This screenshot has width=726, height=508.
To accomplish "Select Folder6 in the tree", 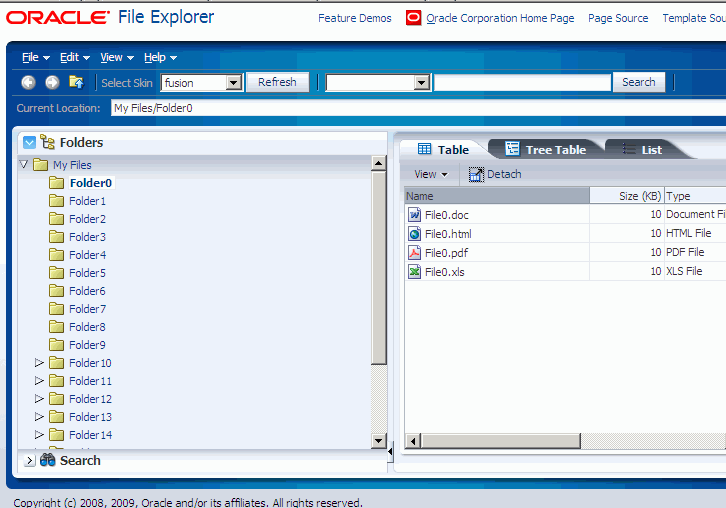I will click(88, 291).
